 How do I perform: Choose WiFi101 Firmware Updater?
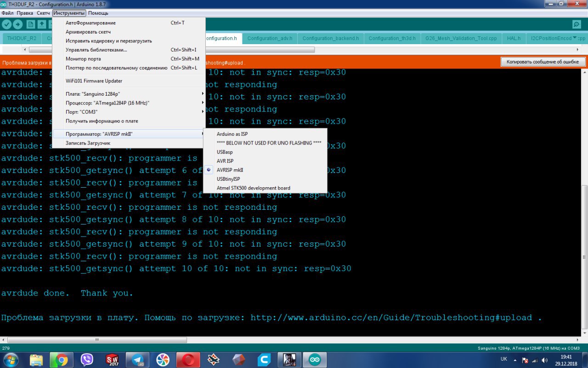pyautogui.click(x=129, y=81)
